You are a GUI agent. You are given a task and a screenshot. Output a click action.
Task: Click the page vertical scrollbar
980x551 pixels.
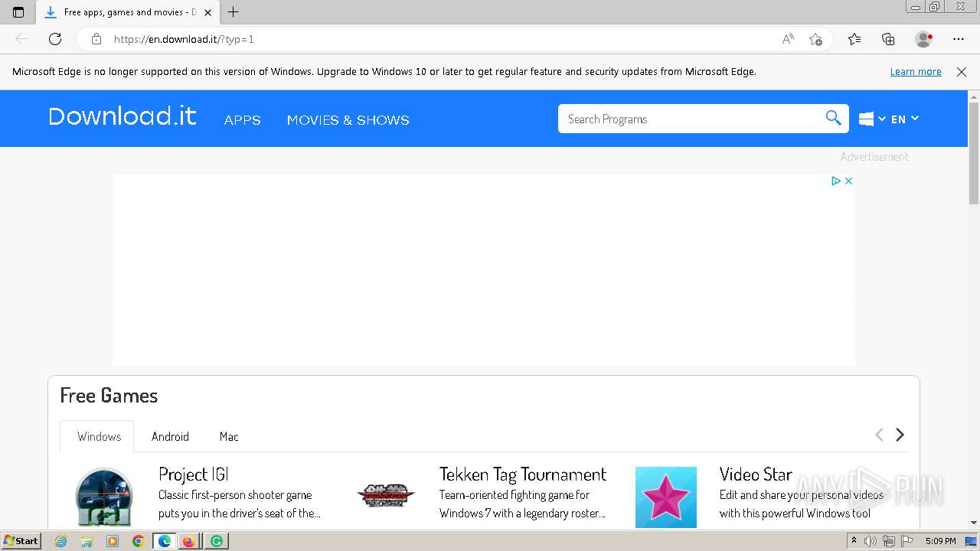[974, 153]
